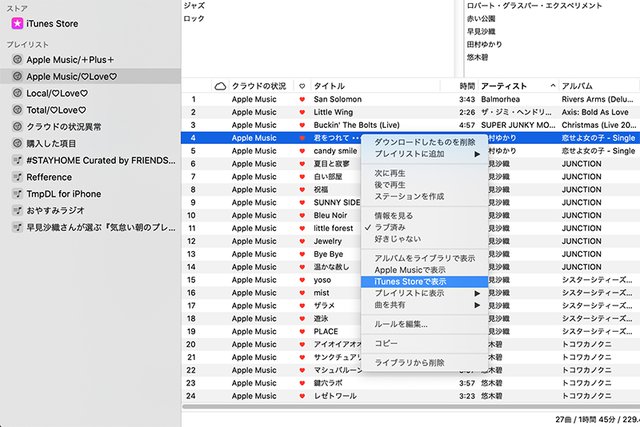This screenshot has width=640, height=427.
Task: Select ダウンロードしたものを削除 in context menu
Action: (x=424, y=142)
